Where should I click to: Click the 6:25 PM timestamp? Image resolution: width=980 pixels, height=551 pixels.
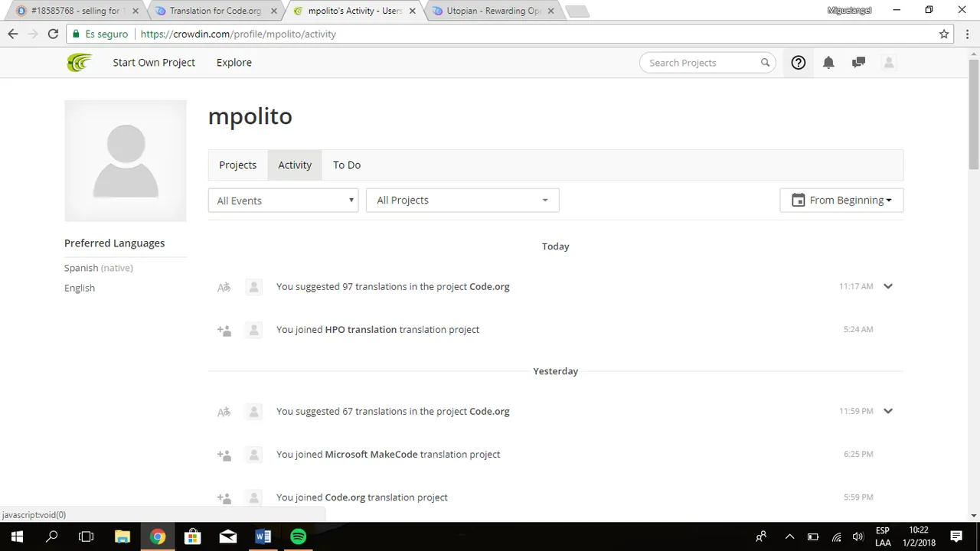pos(858,455)
